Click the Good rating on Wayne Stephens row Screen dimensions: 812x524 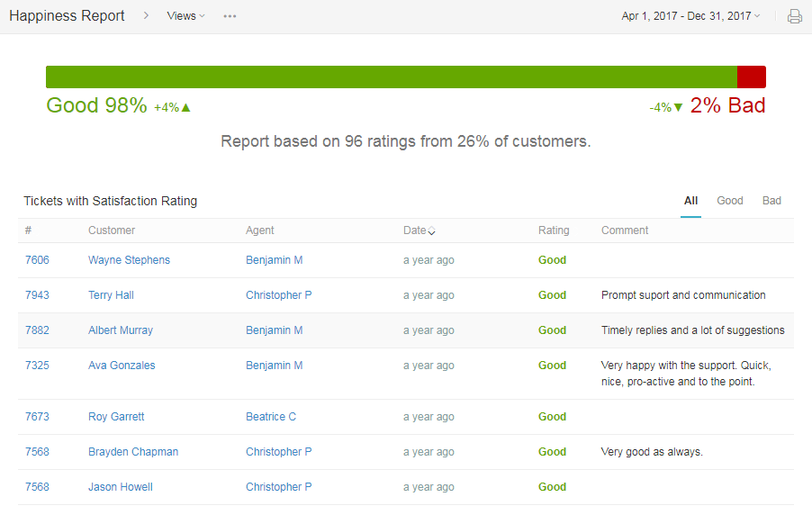click(x=552, y=260)
